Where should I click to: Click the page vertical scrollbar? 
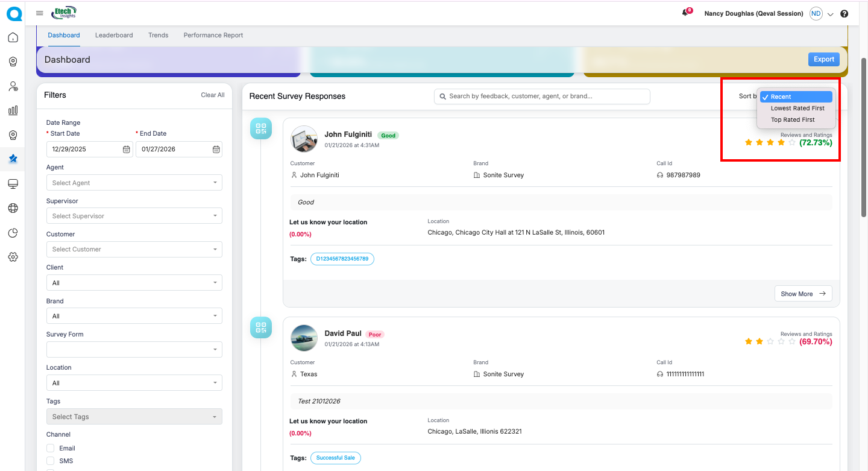[x=863, y=138]
